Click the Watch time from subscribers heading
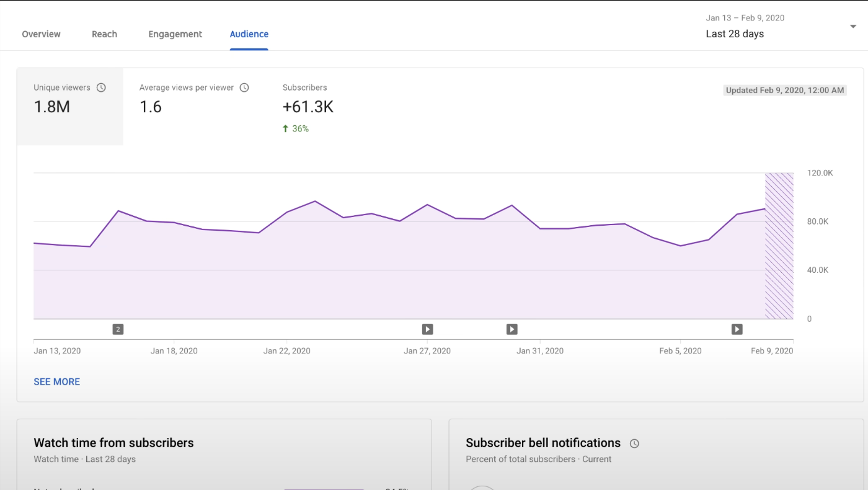The image size is (868, 490). pos(113,443)
